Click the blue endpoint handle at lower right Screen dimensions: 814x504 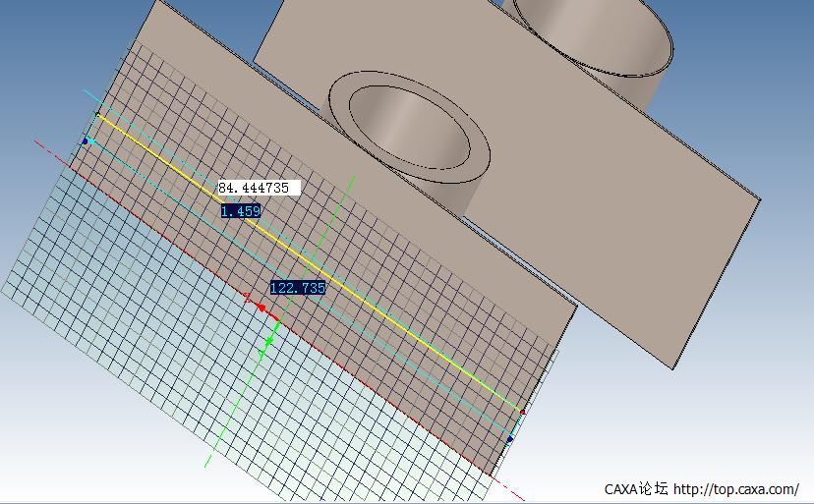point(510,439)
